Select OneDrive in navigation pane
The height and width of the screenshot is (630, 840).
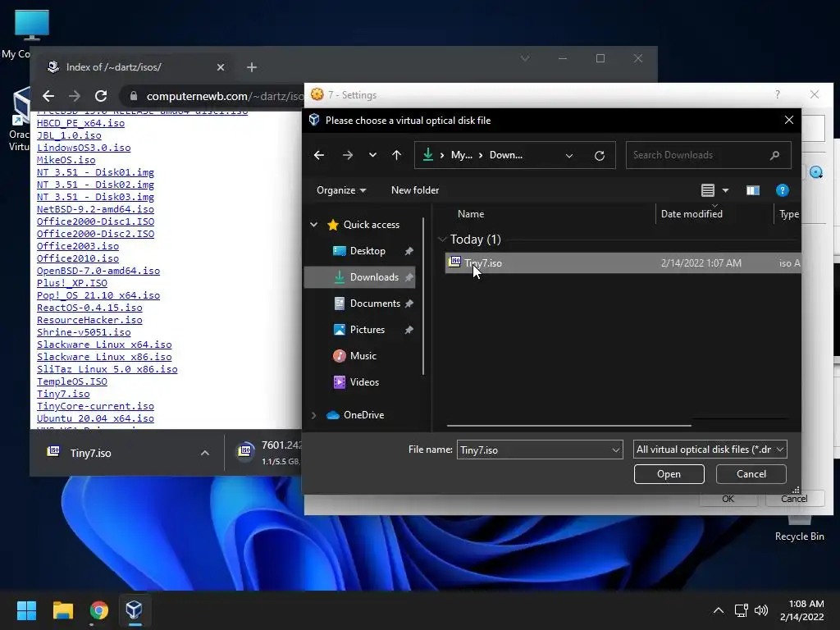[363, 415]
